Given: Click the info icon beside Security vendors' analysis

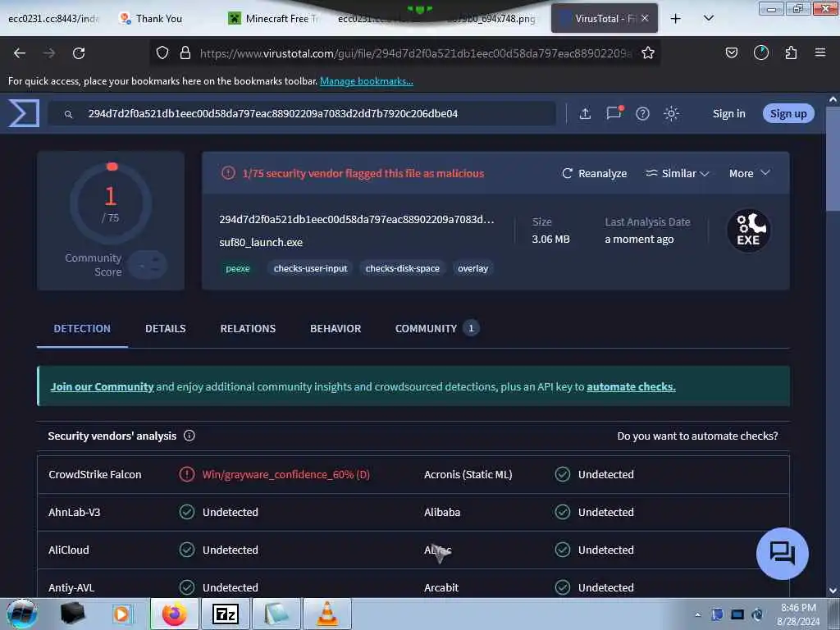Looking at the screenshot, I should pos(189,436).
